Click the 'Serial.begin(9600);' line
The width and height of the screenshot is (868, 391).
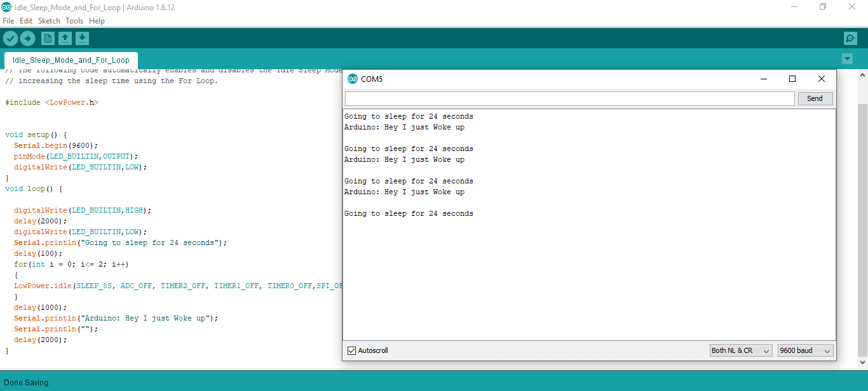pos(57,145)
